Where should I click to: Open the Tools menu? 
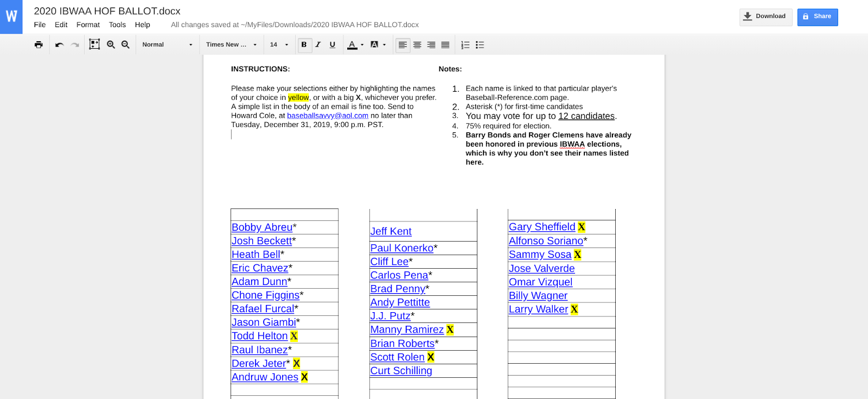coord(117,24)
